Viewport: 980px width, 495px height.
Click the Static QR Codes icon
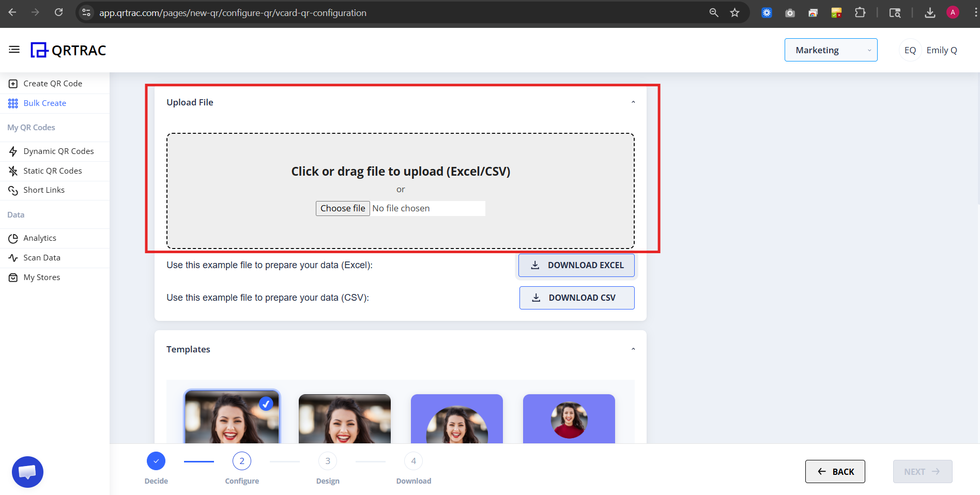[12, 171]
